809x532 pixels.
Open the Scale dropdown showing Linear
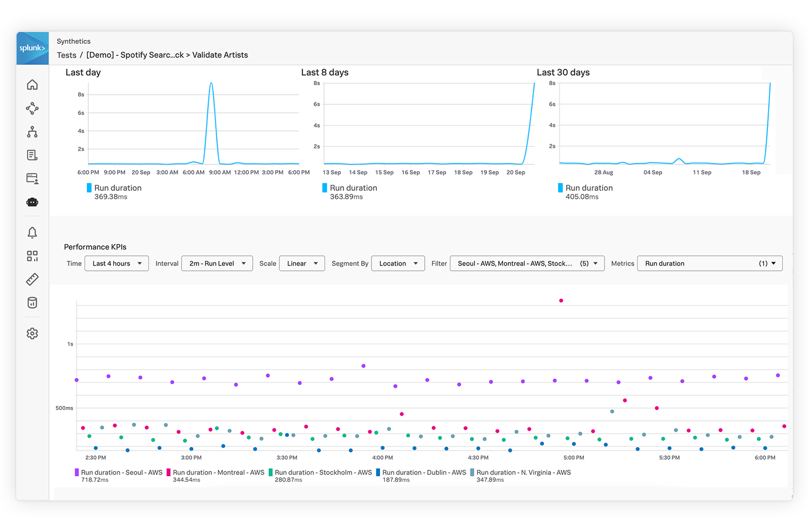tap(302, 263)
